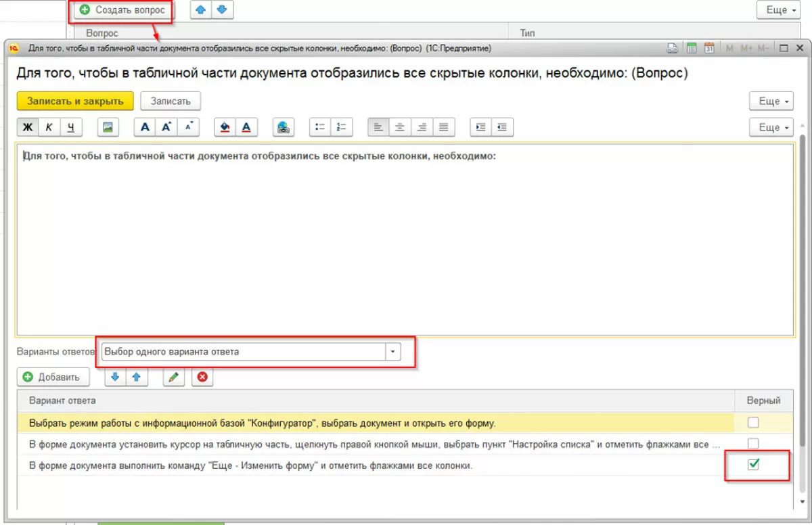Delete the selected answer with the red cross
This screenshot has height=525, width=812.
click(x=202, y=378)
